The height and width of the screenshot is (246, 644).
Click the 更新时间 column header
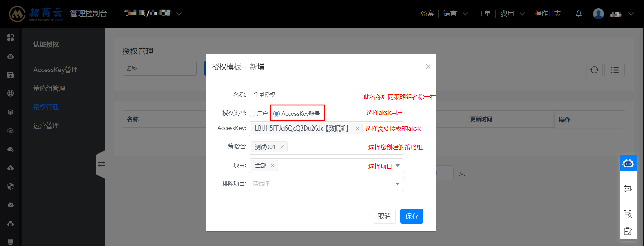(481, 119)
